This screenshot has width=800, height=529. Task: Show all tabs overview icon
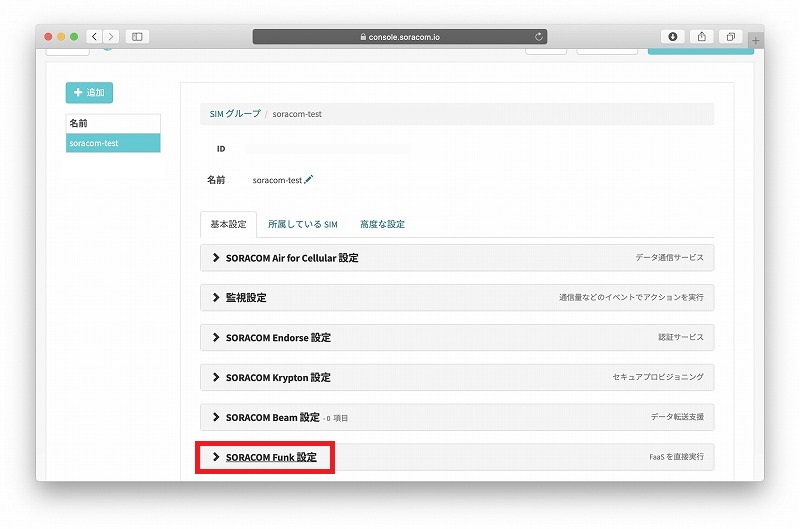pyautogui.click(x=731, y=36)
